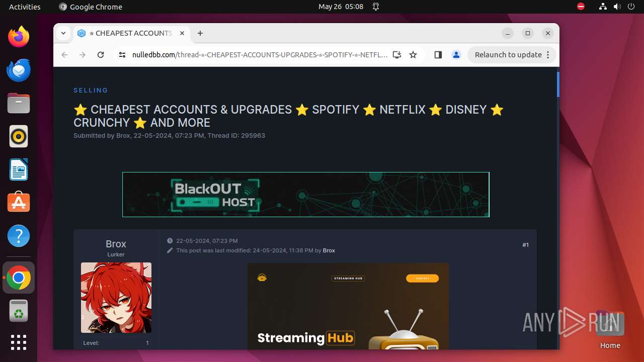Open the Google Chrome app menu
This screenshot has height=362, width=644.
pyautogui.click(x=91, y=7)
